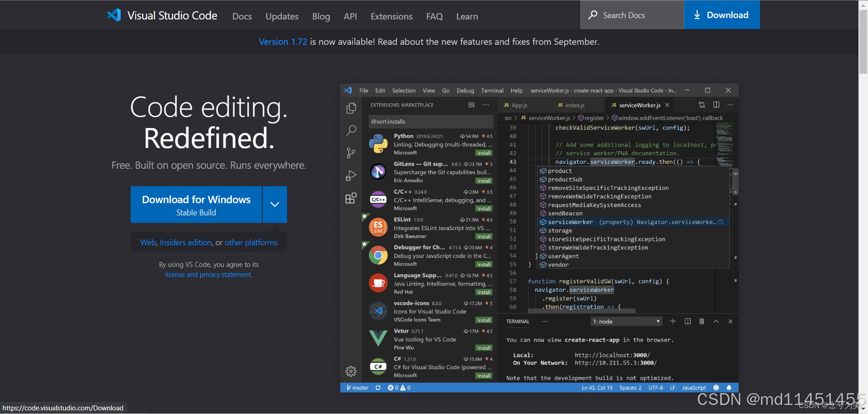Image resolution: width=868 pixels, height=414 pixels.
Task: Close the serviceWorker.js editor tab
Action: 667,105
